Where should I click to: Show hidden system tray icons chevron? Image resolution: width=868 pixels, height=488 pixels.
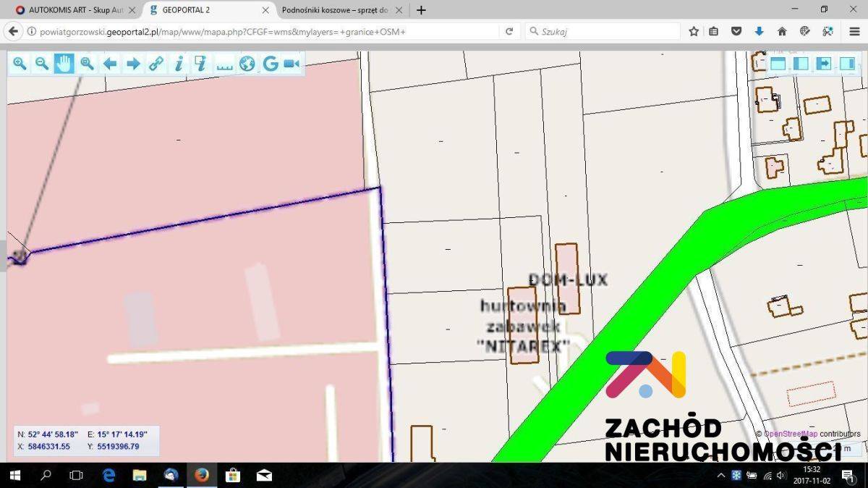coord(720,476)
